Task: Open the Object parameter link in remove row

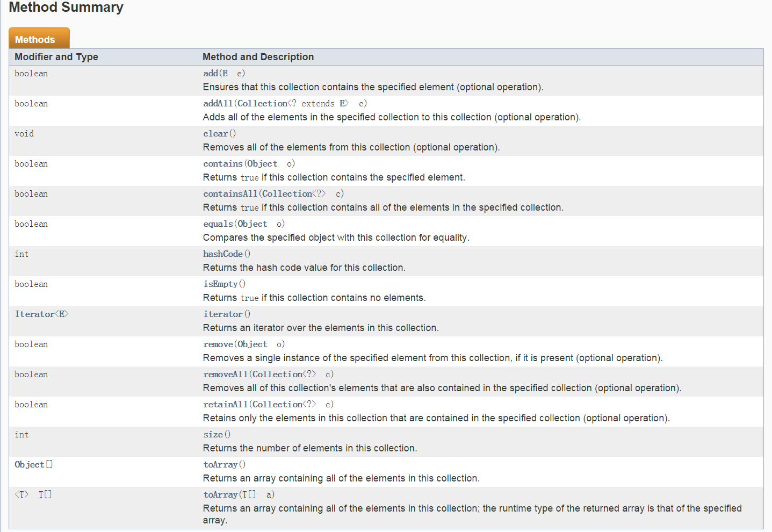Action: [252, 344]
